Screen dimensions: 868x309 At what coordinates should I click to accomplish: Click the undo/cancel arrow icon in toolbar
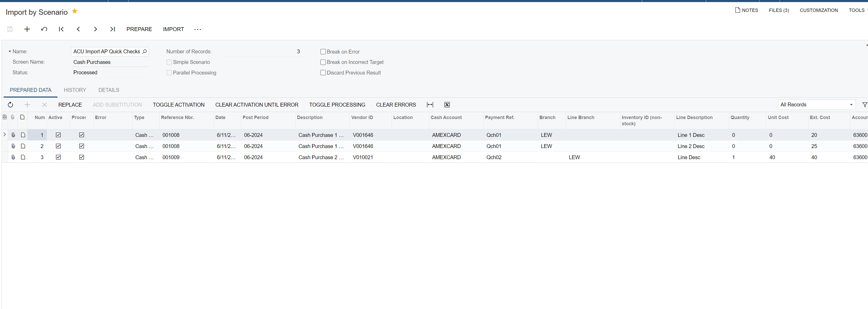pos(44,29)
